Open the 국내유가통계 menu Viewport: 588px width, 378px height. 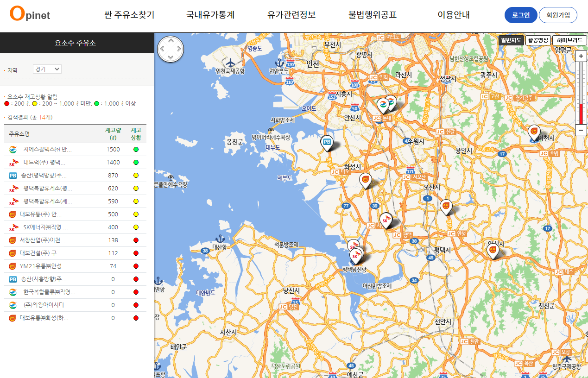(x=210, y=15)
